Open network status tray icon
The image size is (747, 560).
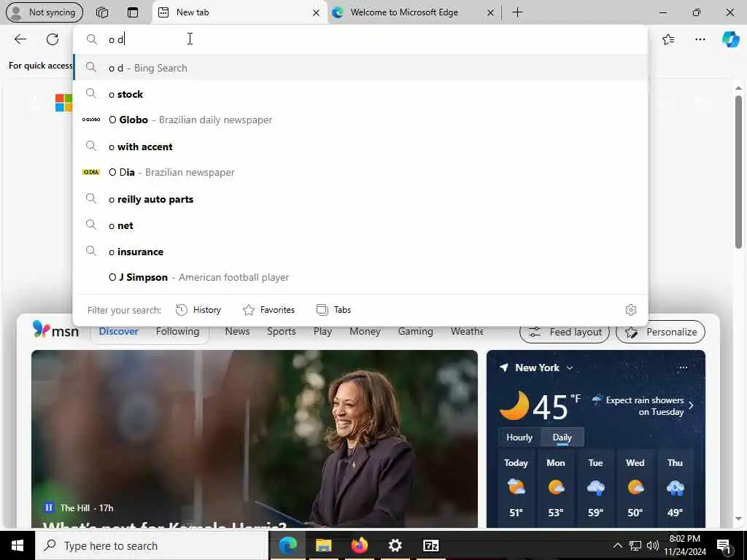635,545
